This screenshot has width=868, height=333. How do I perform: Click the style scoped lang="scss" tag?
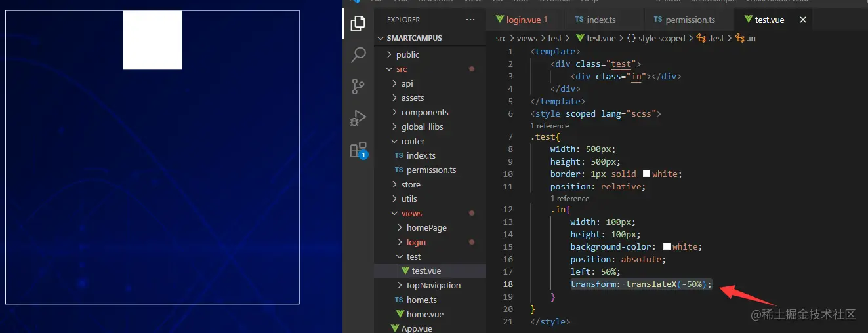[x=596, y=113]
